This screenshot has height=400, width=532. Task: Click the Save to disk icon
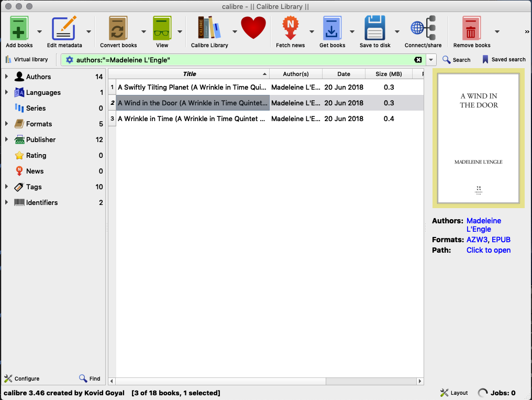(x=375, y=28)
